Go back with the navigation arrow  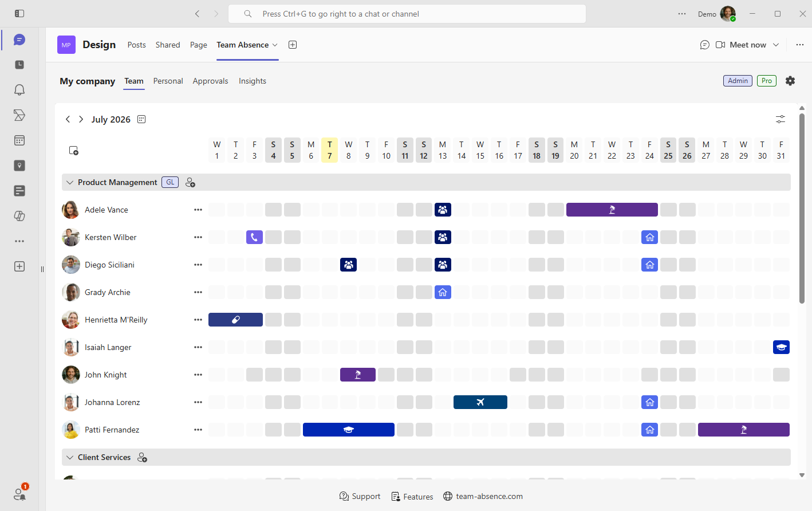click(x=198, y=14)
